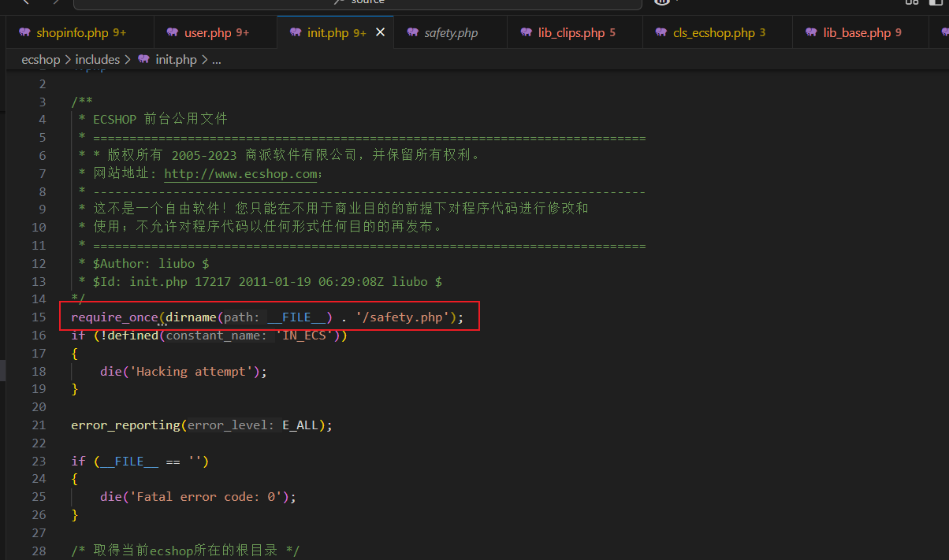Image resolution: width=949 pixels, height=560 pixels.
Task: Click the PHP icon on lib_base.php tab
Action: 811,32
